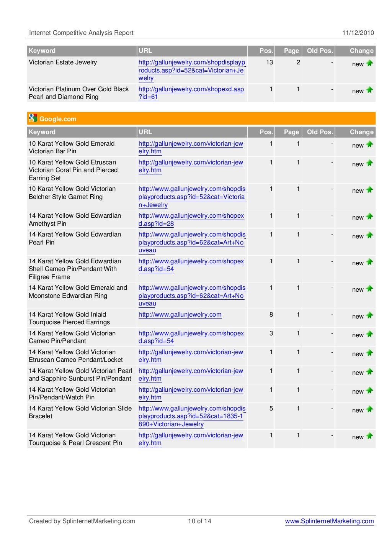392x555 pixels.
Task: Select 'Victorian Estate Jewelry' keyword text
Action: (x=63, y=62)
